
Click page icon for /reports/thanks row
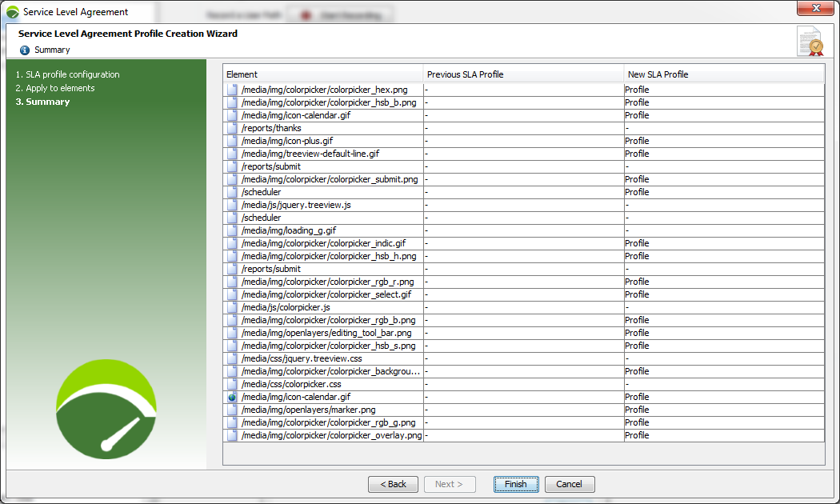pyautogui.click(x=232, y=128)
